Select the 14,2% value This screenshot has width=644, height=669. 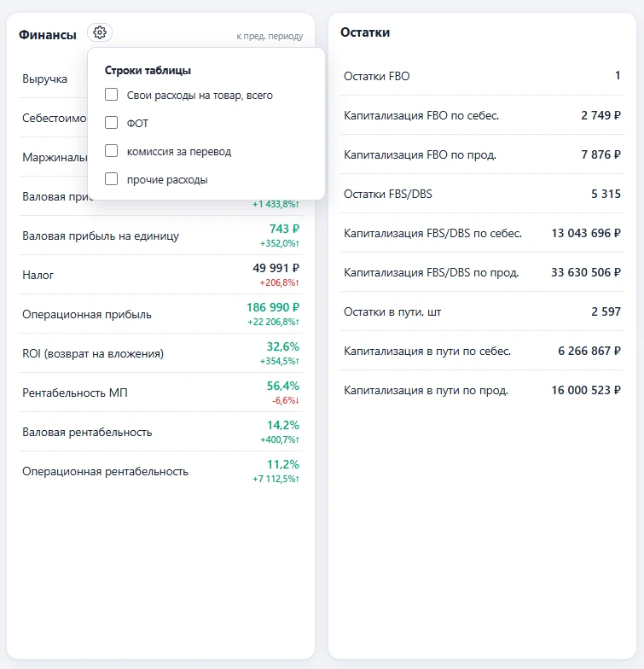tap(283, 425)
